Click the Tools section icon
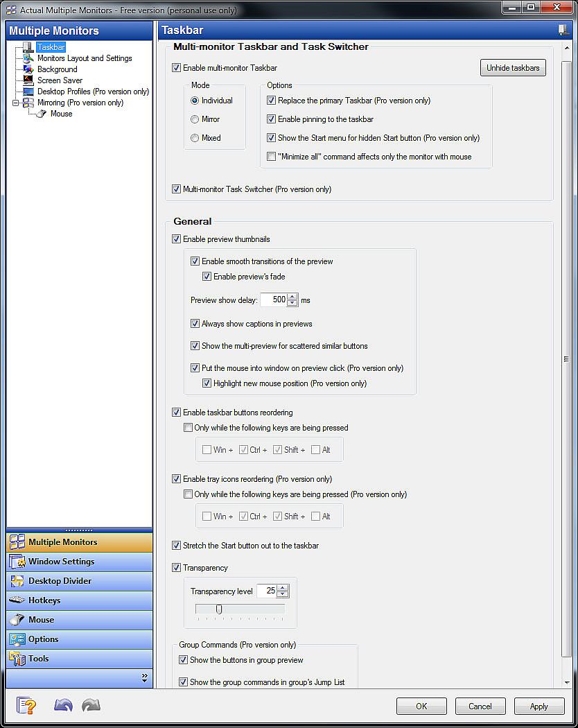This screenshot has width=578, height=728. [17, 659]
